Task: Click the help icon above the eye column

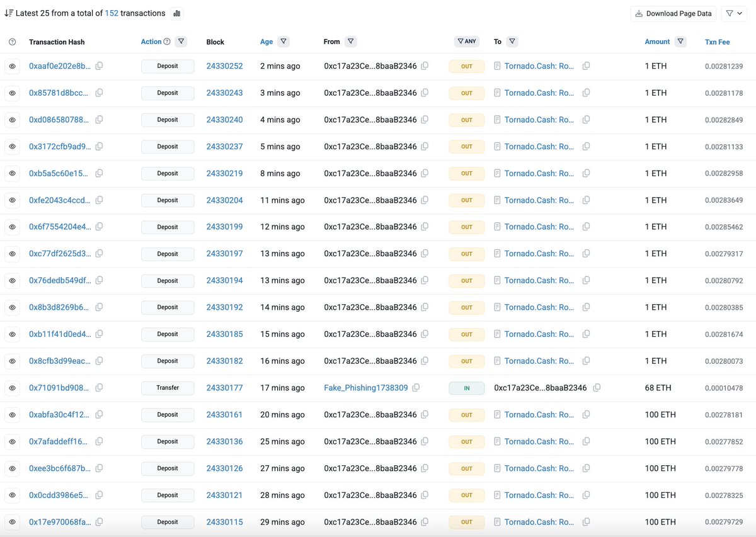Action: click(12, 42)
